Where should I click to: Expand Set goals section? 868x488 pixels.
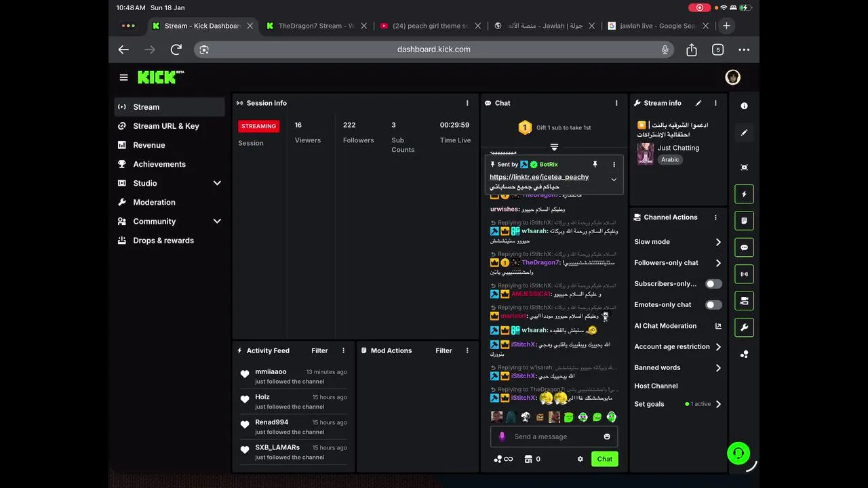point(718,404)
